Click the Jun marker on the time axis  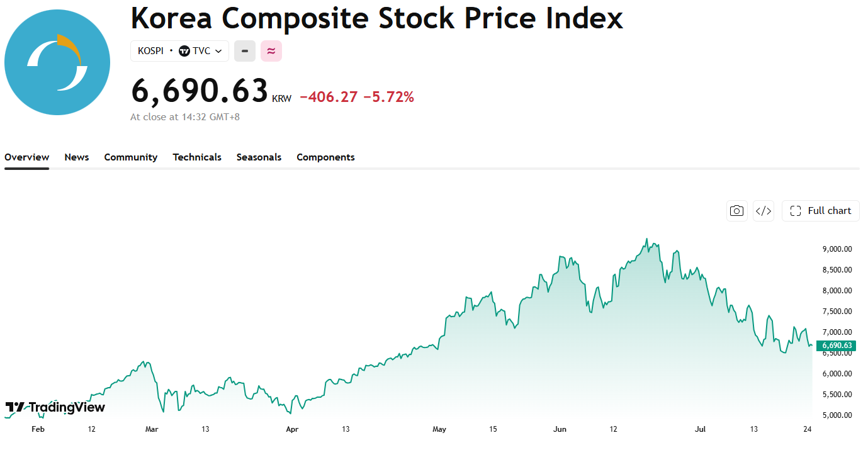[560, 429]
